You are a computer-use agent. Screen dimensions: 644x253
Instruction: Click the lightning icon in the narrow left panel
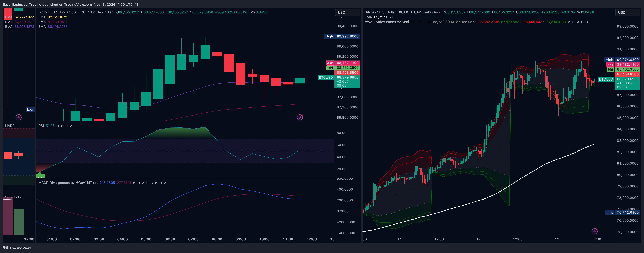(18, 117)
